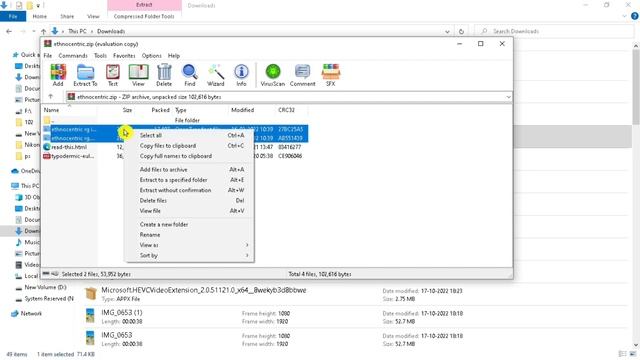Sort archive list by CRC32 column
Image resolution: width=640 pixels, height=360 pixels.
(x=287, y=110)
